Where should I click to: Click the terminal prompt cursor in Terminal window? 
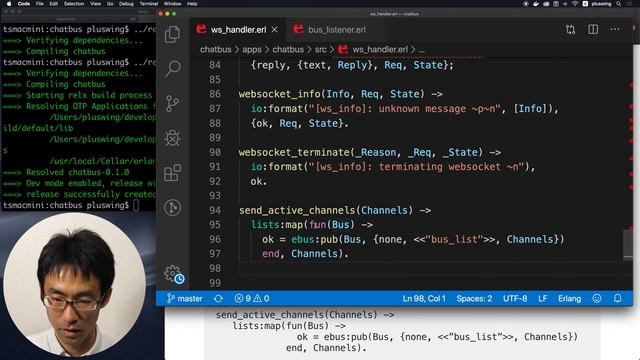tap(136, 205)
